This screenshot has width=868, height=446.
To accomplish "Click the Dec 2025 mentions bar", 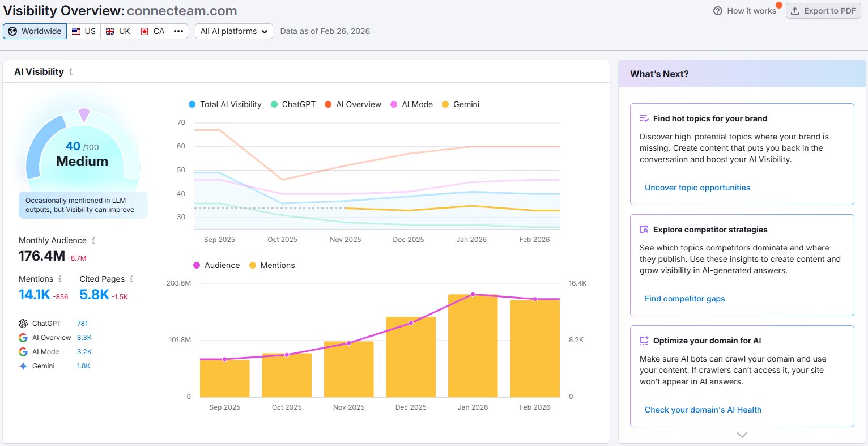I will click(x=411, y=357).
